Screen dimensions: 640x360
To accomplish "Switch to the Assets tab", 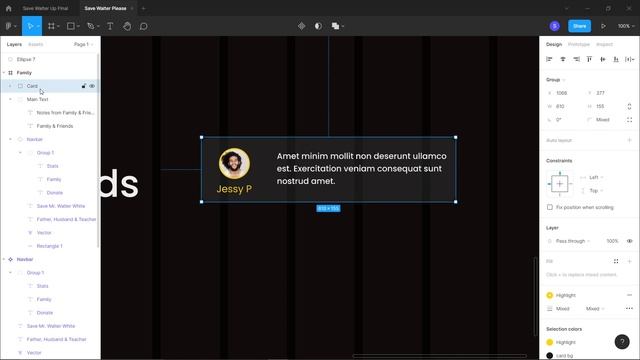I will tap(36, 44).
